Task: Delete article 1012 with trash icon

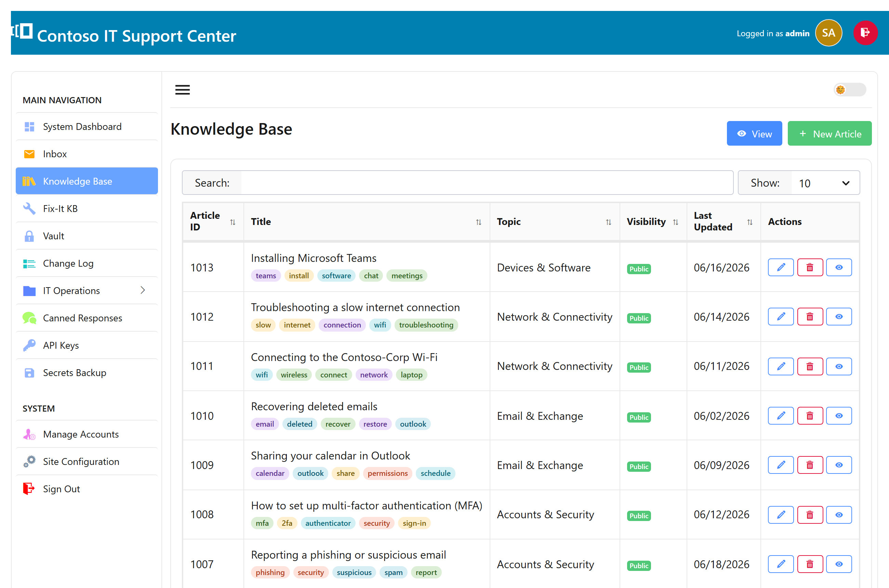Action: [x=810, y=317]
